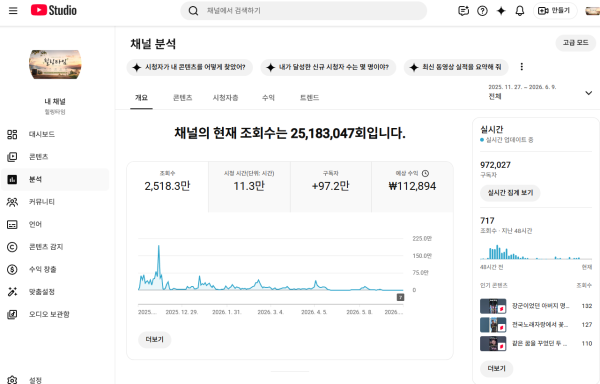
Task: Select the '최신 동영상 실적을 요약해 줘' chip
Action: [x=456, y=67]
